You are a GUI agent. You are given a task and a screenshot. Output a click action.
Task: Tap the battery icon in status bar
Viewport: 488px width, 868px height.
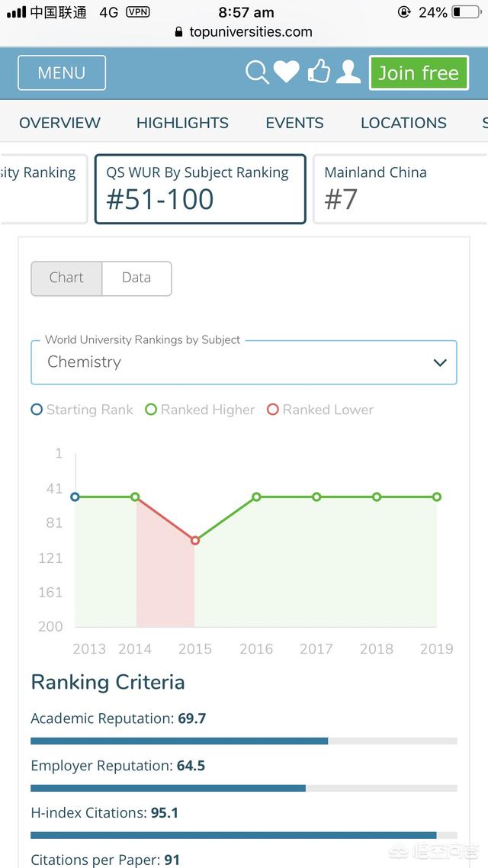(466, 12)
